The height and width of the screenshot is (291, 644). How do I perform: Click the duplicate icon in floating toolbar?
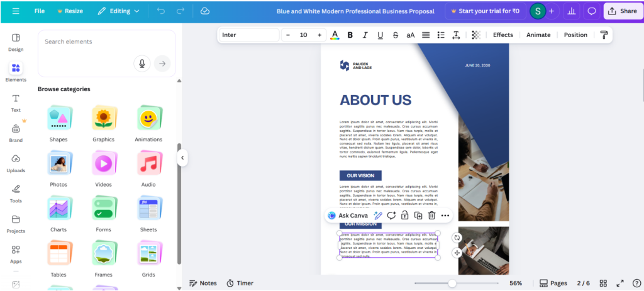(x=418, y=216)
